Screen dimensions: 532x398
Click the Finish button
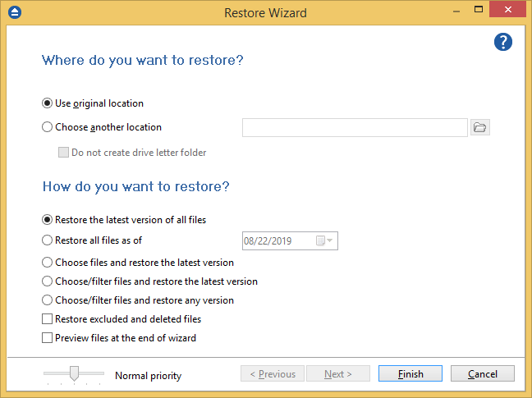[410, 373]
